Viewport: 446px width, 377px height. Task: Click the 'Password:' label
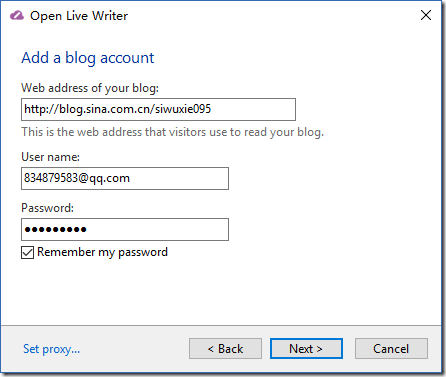[x=48, y=208]
